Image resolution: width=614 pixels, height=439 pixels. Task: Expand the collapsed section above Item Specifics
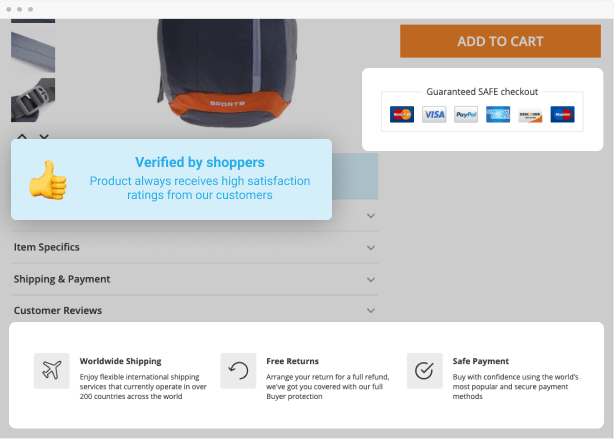point(370,215)
